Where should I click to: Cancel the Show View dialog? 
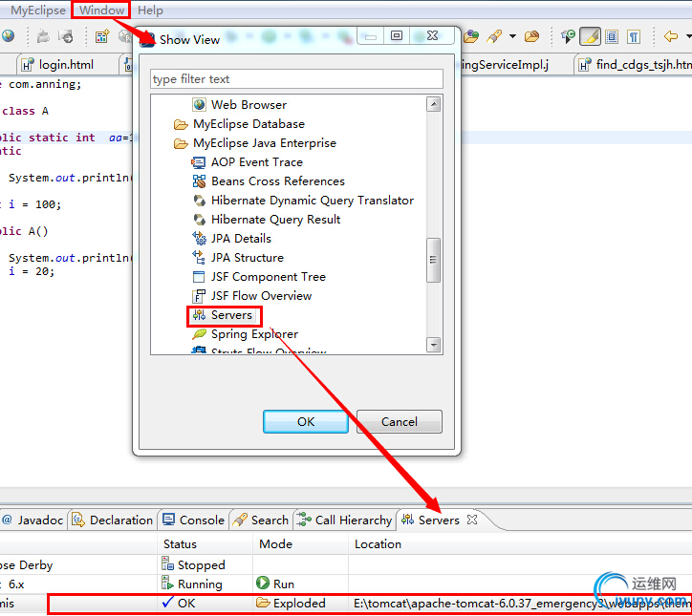(399, 421)
